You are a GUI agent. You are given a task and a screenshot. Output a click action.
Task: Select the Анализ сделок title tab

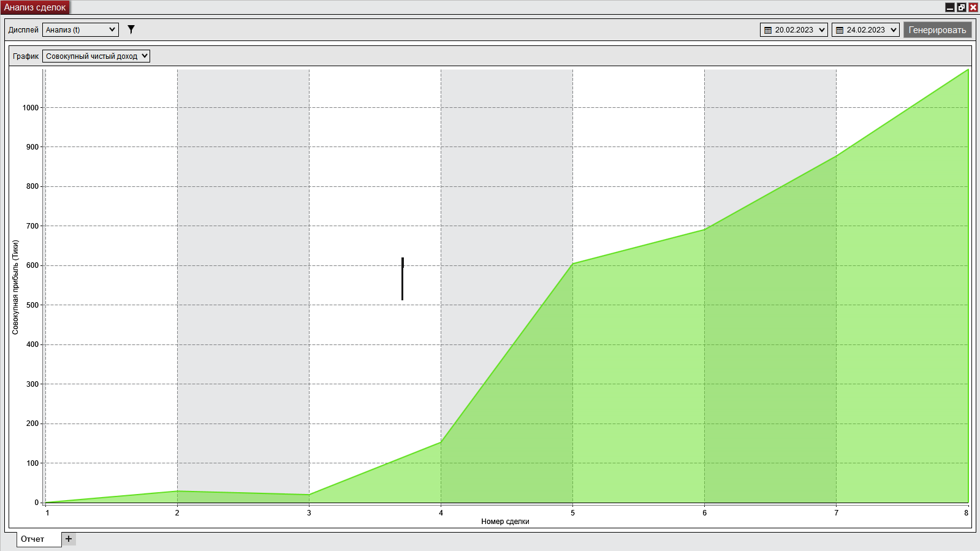(35, 7)
